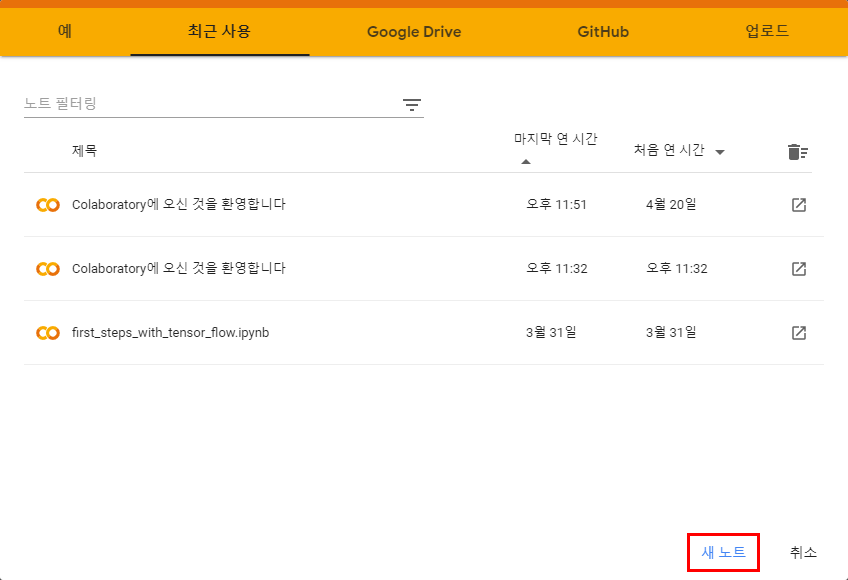Switch to the 예 tab
Screen dimensions: 848x580
tap(65, 31)
